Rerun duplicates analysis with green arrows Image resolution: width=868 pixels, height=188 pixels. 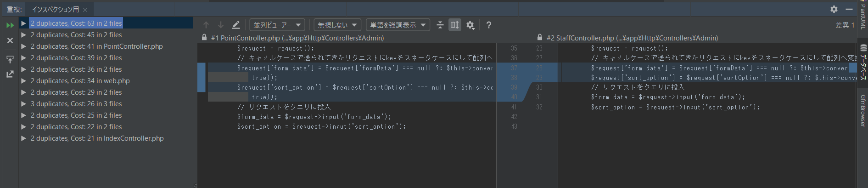pos(10,25)
